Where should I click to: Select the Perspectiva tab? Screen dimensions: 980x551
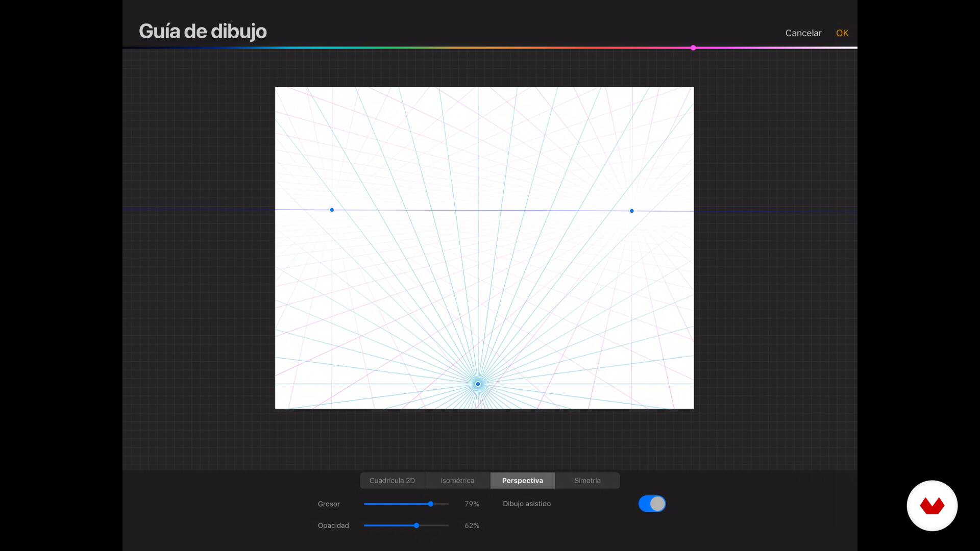[522, 481]
